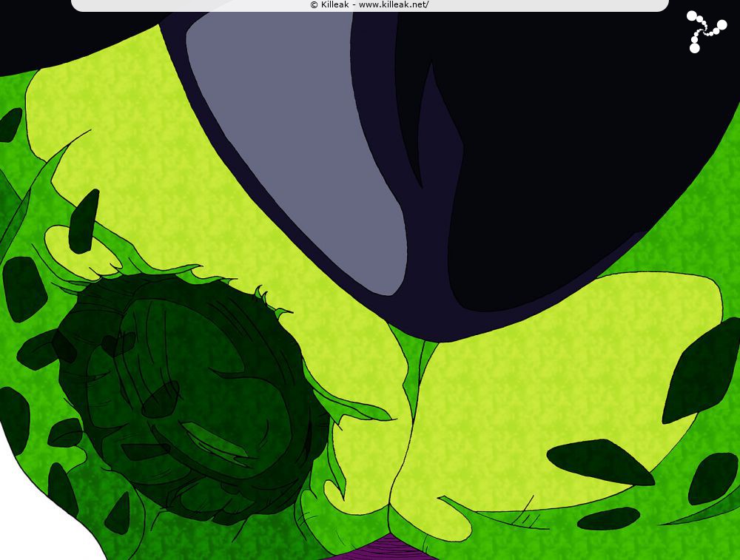
Task: Click the white beaded-branch icon in the corner
Action: (707, 32)
